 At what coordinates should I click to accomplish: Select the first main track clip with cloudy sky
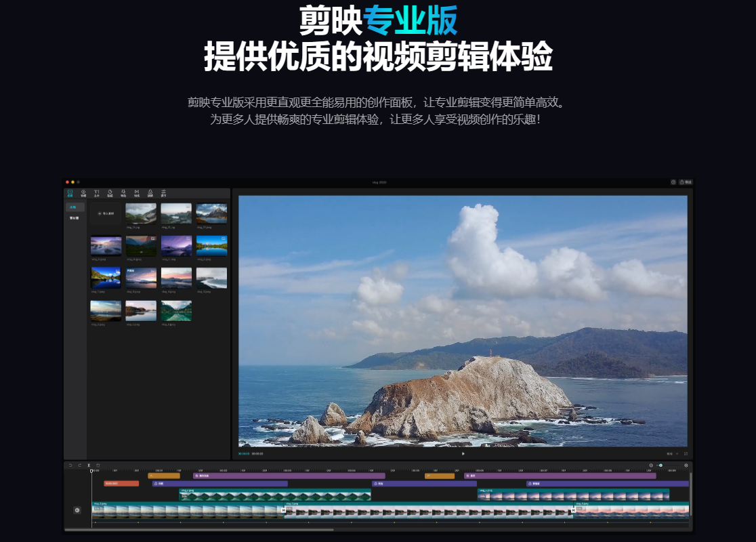point(188,510)
